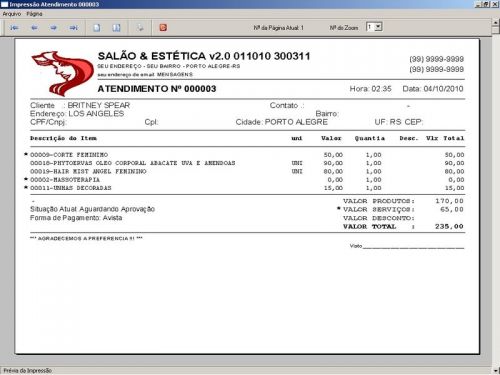Image resolution: width=500 pixels, height=375 pixels.
Task: Open the Página menu
Action: [34, 14]
